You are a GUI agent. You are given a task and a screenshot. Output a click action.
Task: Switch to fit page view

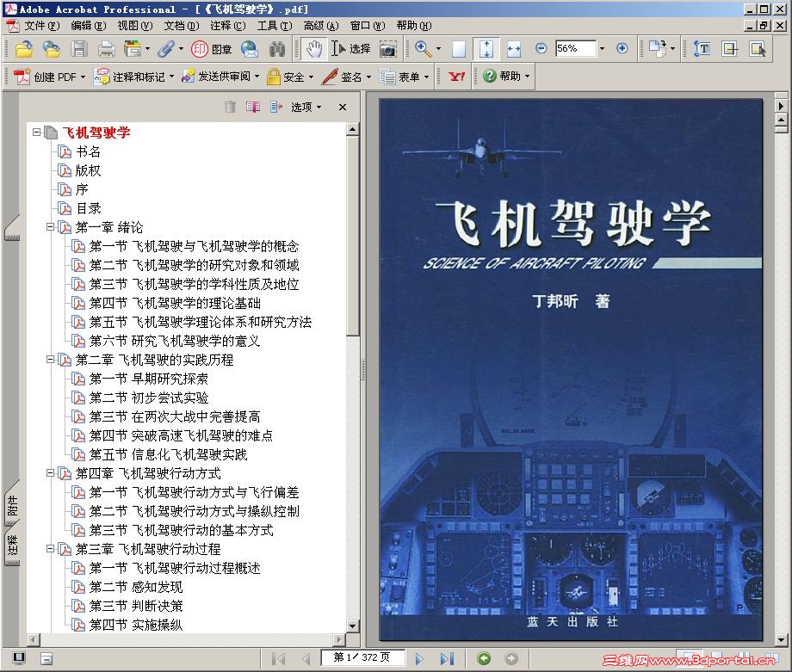pyautogui.click(x=486, y=49)
